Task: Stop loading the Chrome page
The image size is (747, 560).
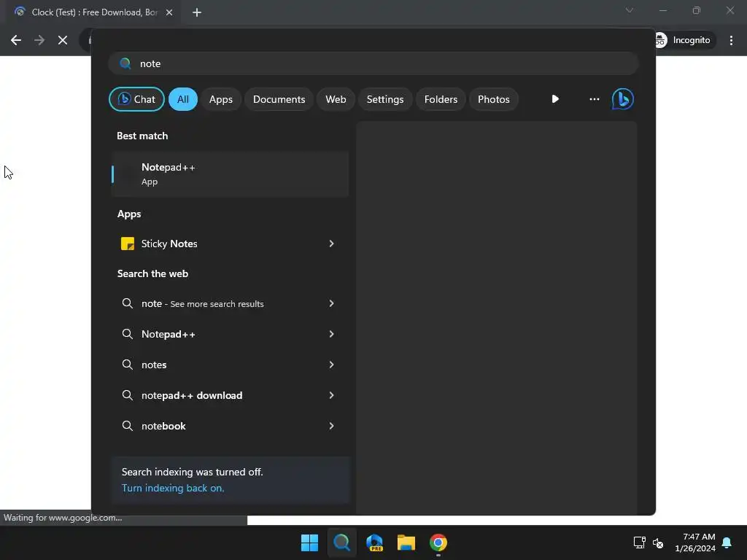Action: [x=63, y=40]
